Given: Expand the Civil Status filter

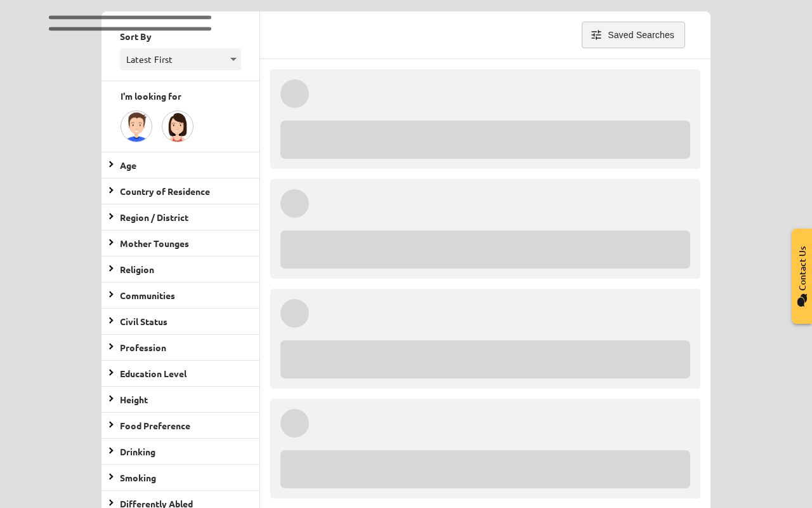Looking at the screenshot, I should pyautogui.click(x=143, y=321).
